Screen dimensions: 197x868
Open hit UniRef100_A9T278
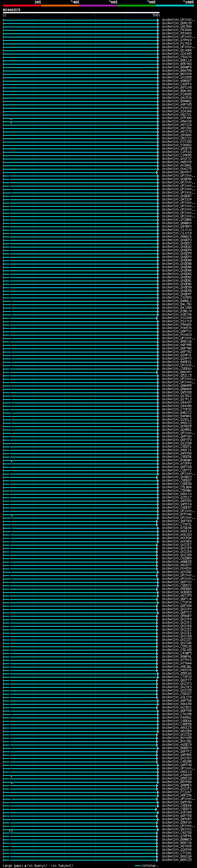[177, 131]
